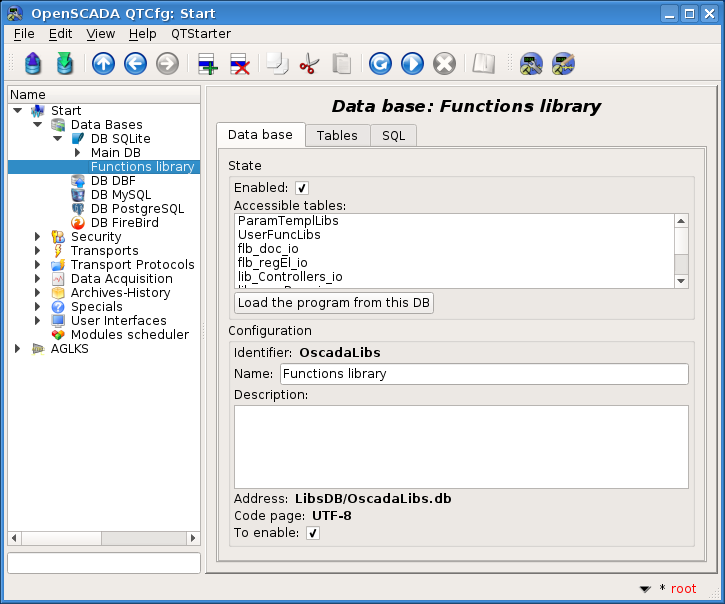Open the Edit menu
The height and width of the screenshot is (604, 725).
pyautogui.click(x=61, y=34)
